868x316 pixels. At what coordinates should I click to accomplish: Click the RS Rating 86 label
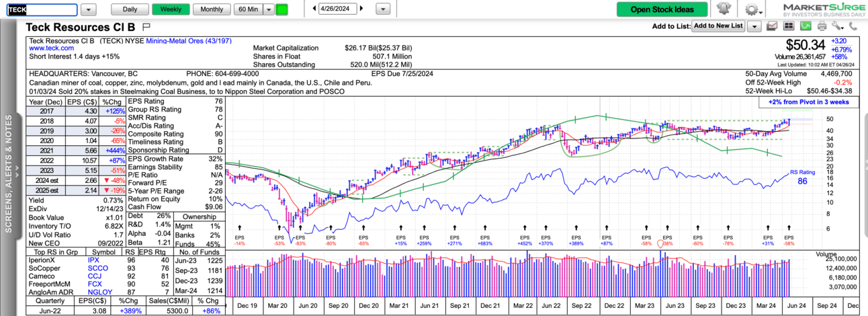pos(802,177)
